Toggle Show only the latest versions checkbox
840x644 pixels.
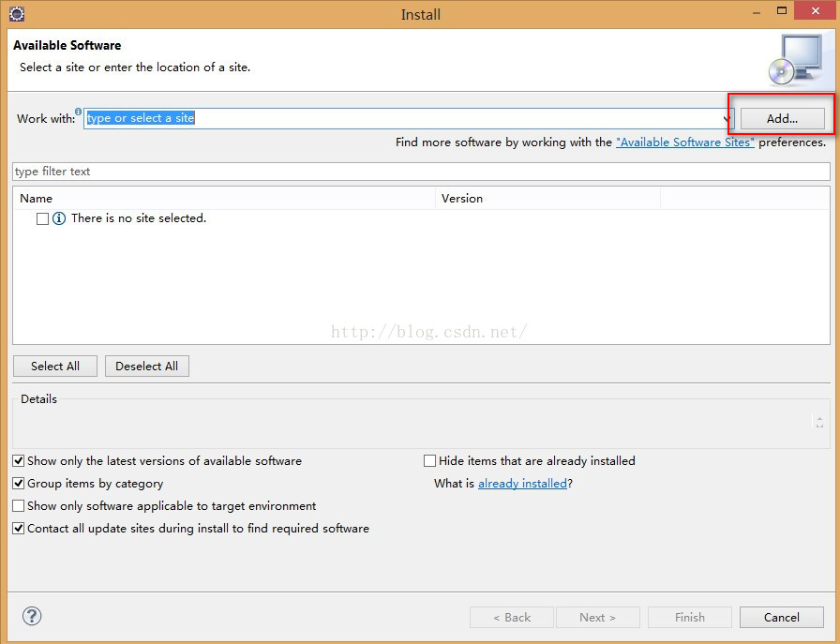click(19, 461)
